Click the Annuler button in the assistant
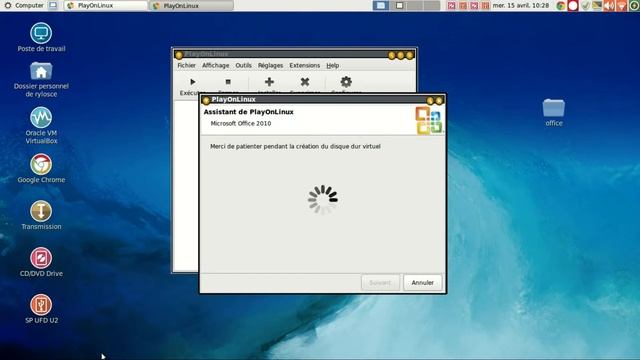Screen dimensions: 640x360 422,282
